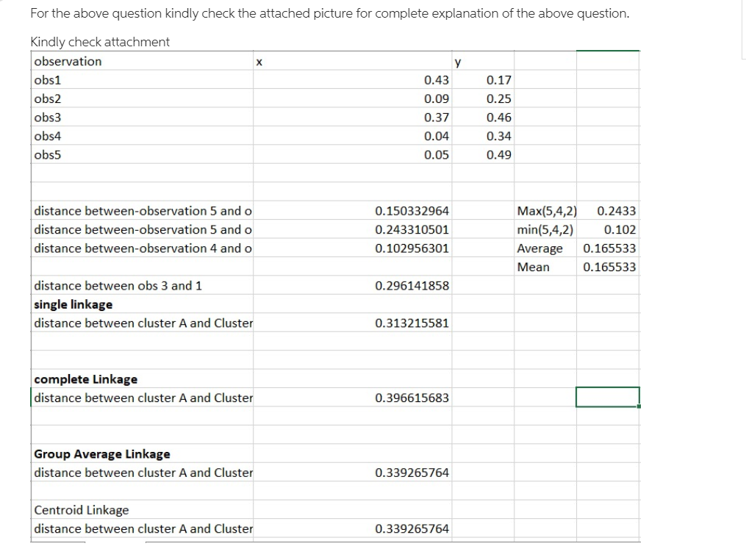Click 'distance between obs 3 and 1' cell
The height and width of the screenshot is (560, 746).
(x=142, y=285)
